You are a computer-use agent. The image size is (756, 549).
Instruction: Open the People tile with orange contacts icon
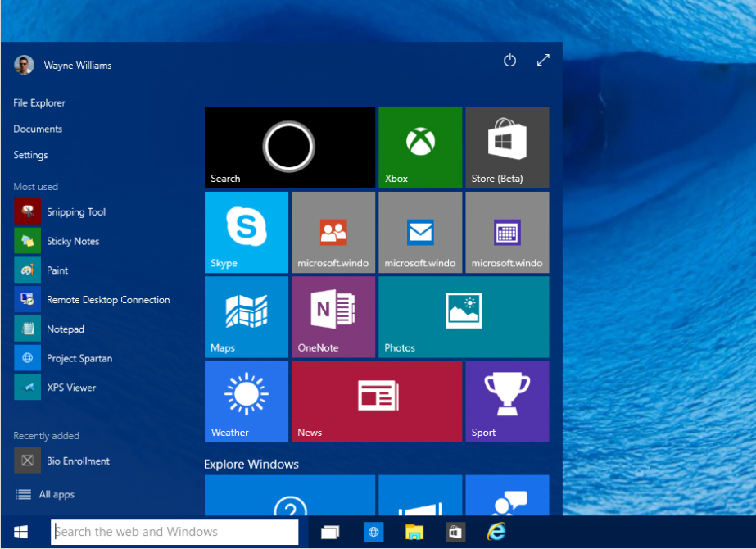click(x=333, y=232)
